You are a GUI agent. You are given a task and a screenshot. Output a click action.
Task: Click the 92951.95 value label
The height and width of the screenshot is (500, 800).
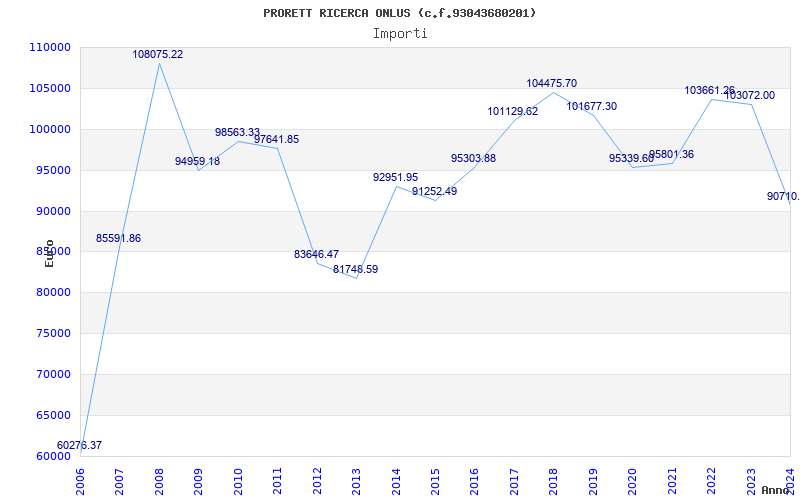point(395,178)
